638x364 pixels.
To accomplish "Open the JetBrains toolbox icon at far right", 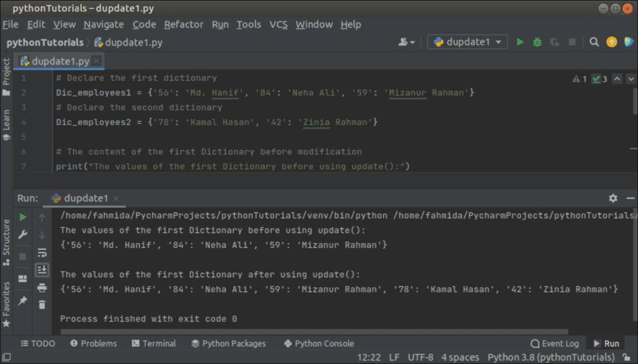I will (x=628, y=42).
